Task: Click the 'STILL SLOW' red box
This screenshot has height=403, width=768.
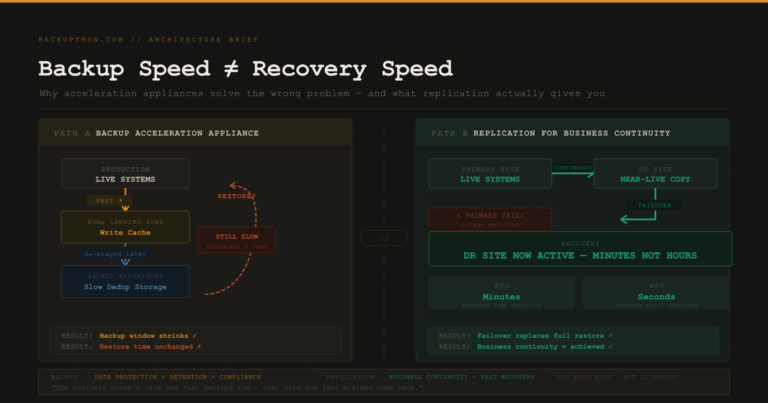Action: (237, 240)
